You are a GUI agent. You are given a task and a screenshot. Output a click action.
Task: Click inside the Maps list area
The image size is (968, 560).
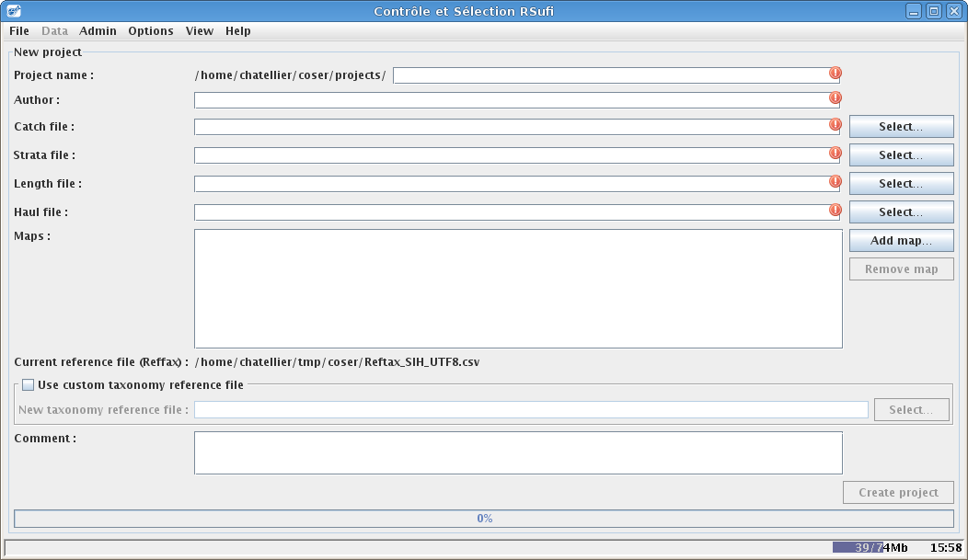click(x=518, y=289)
